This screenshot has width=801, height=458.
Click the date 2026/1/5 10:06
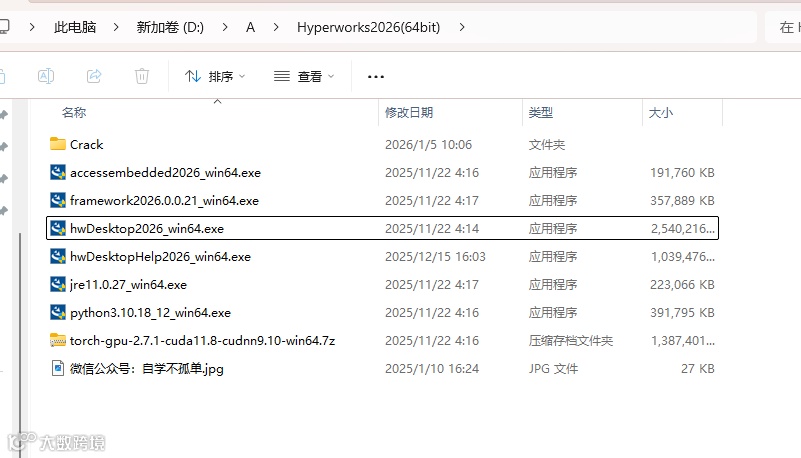point(429,144)
